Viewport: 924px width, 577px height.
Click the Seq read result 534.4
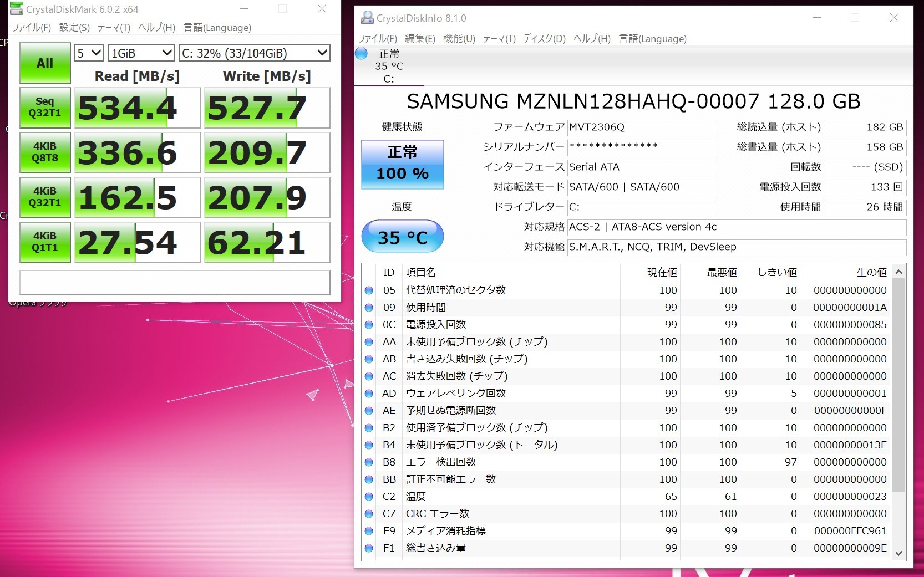tap(138, 108)
